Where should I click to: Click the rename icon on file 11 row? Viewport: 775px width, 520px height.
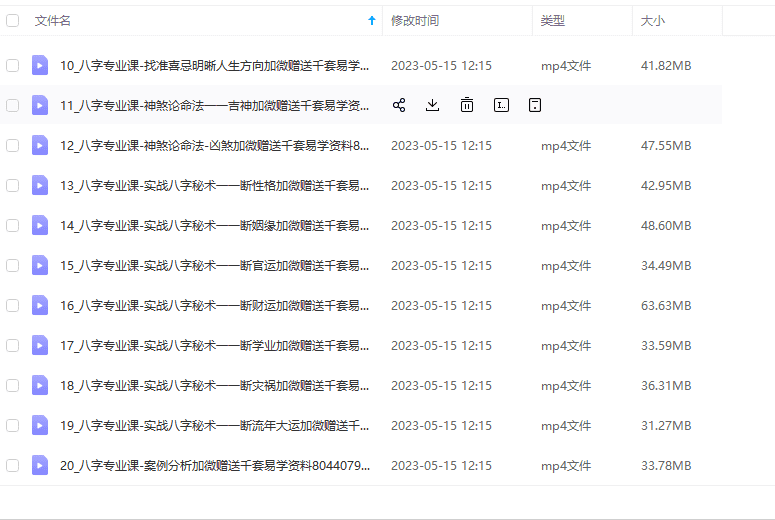[501, 105]
